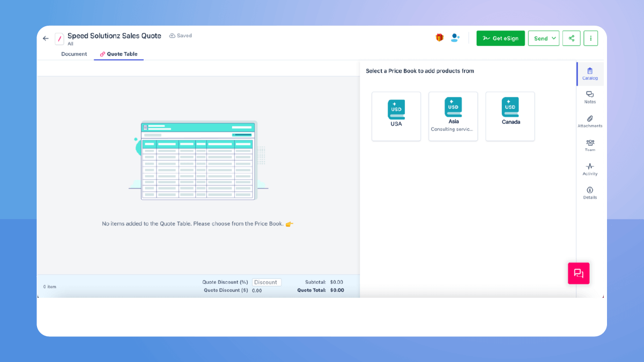Viewport: 644px width, 362px height.
Task: Click the Get eSign button
Action: pyautogui.click(x=500, y=38)
